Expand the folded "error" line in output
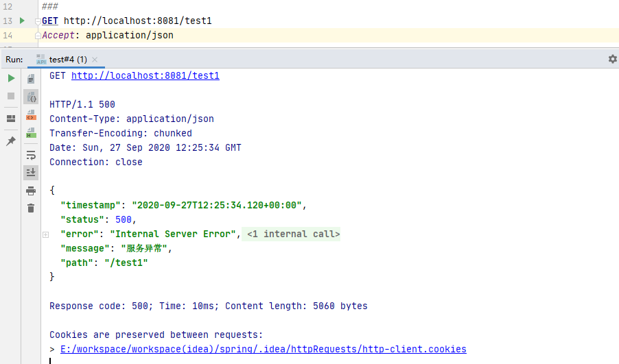The height and width of the screenshot is (364, 619). point(45,234)
